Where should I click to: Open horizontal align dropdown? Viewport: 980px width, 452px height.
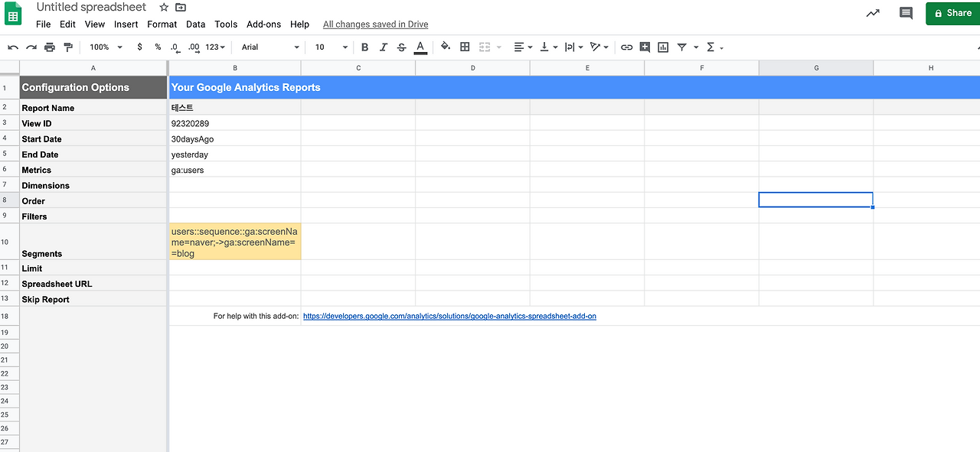524,47
